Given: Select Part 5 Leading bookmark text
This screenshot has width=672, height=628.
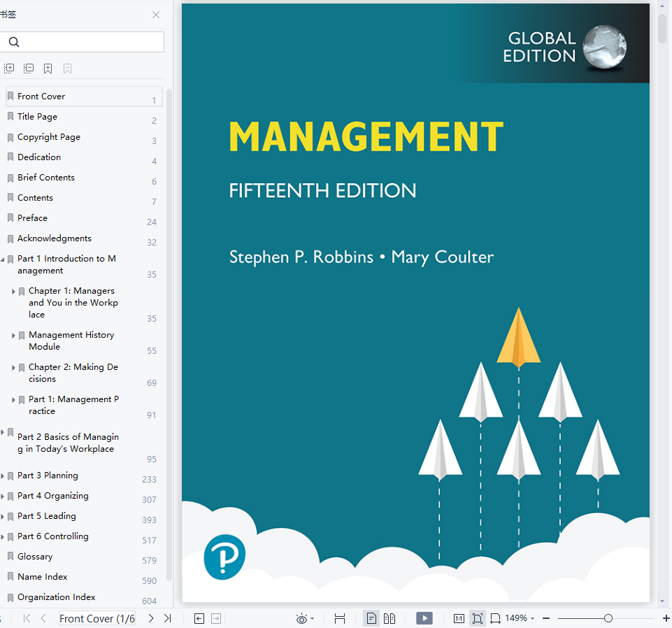Looking at the screenshot, I should pos(47,516).
